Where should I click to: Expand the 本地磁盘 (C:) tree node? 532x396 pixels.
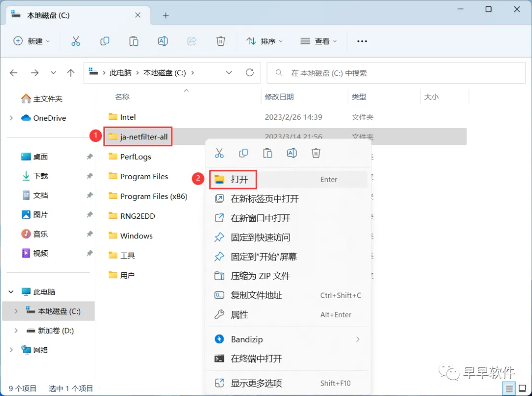[16, 311]
